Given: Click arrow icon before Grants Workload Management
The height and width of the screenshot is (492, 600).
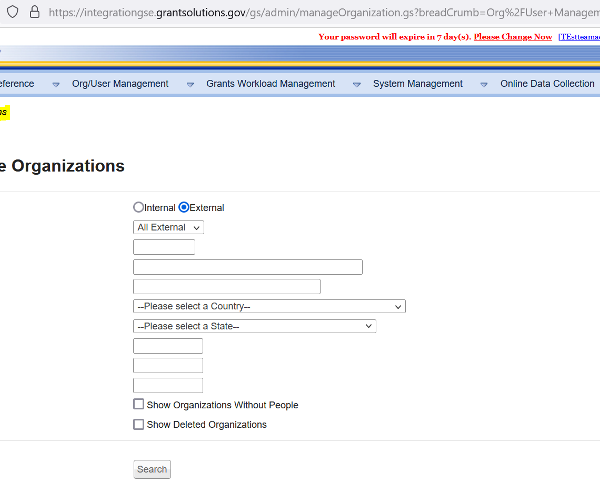Looking at the screenshot, I should tap(190, 84).
